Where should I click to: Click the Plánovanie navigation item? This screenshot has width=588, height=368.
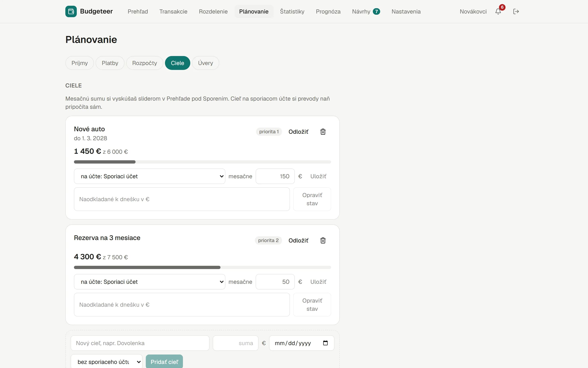click(x=254, y=11)
